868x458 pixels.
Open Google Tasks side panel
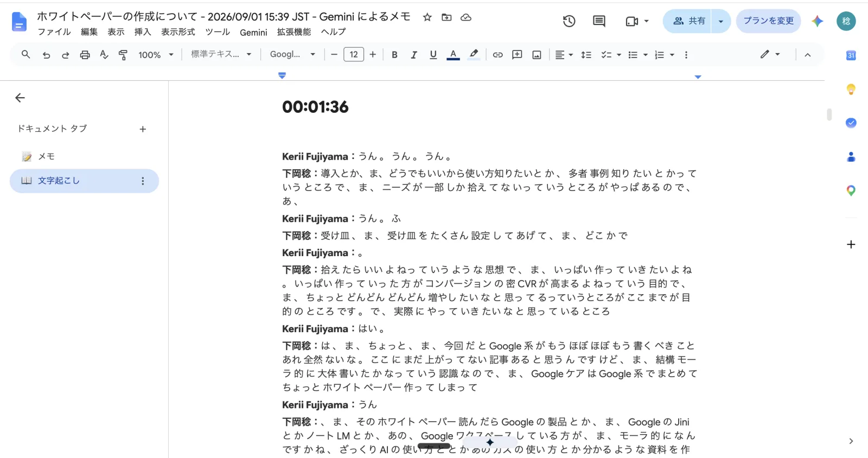pos(851,123)
